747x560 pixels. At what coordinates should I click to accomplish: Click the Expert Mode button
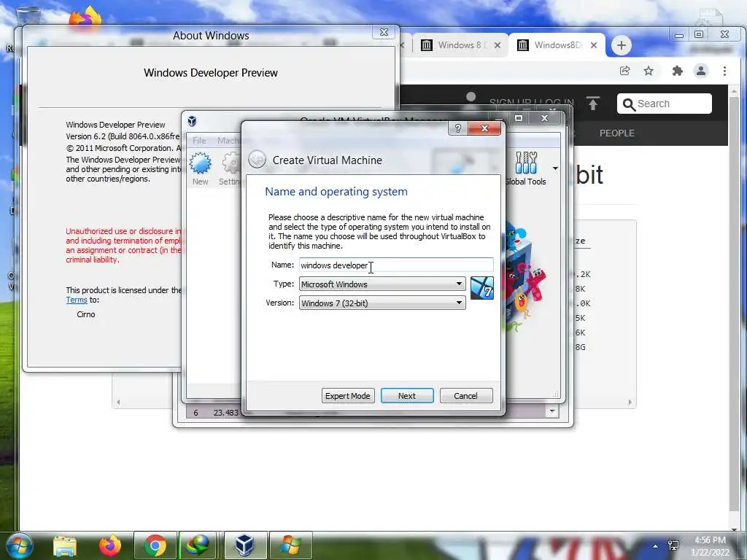[x=348, y=396]
